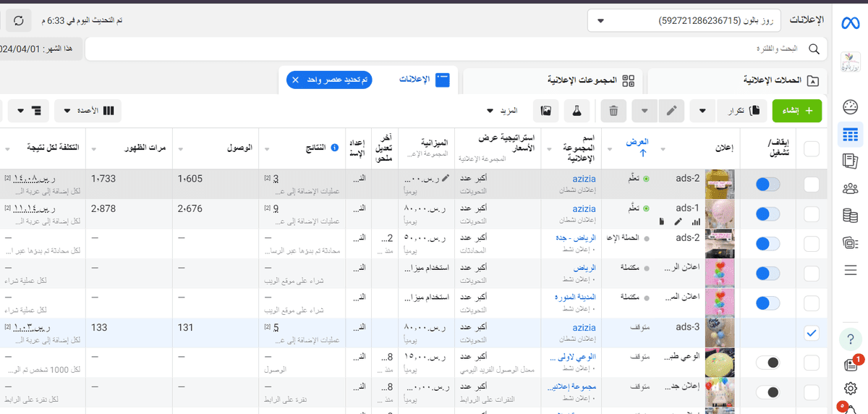This screenshot has width=868, height=414.
Task: Click the البحث والفلترة search filter field
Action: click(456, 49)
